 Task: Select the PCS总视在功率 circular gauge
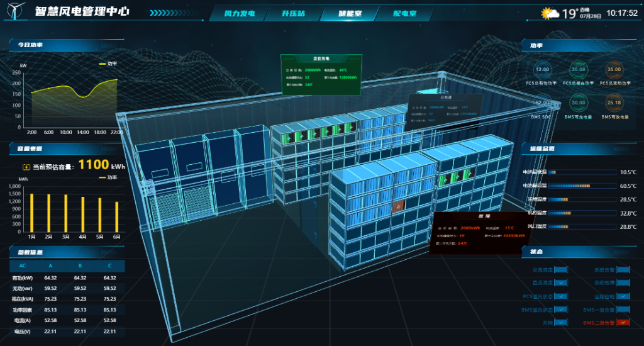578,70
